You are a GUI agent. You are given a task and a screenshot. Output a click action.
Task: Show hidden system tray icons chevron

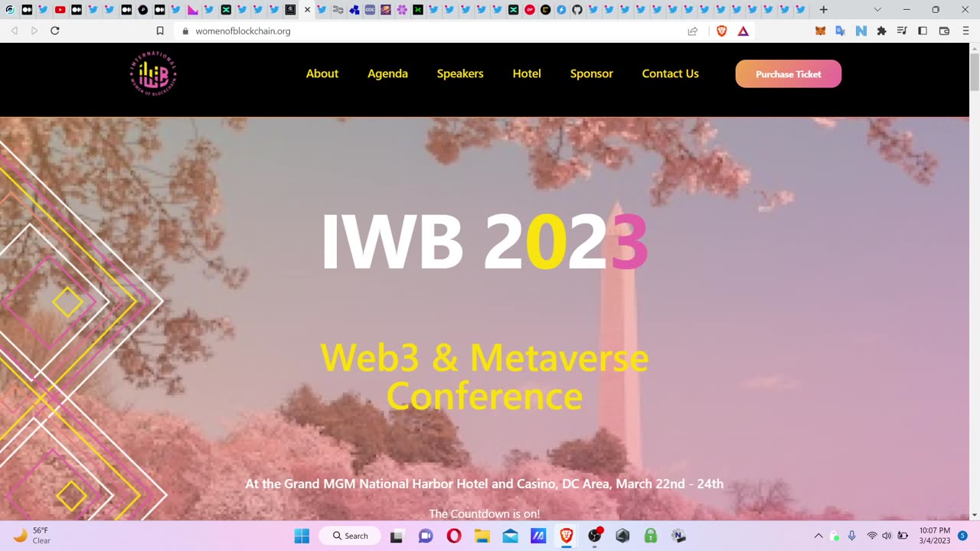pyautogui.click(x=818, y=536)
